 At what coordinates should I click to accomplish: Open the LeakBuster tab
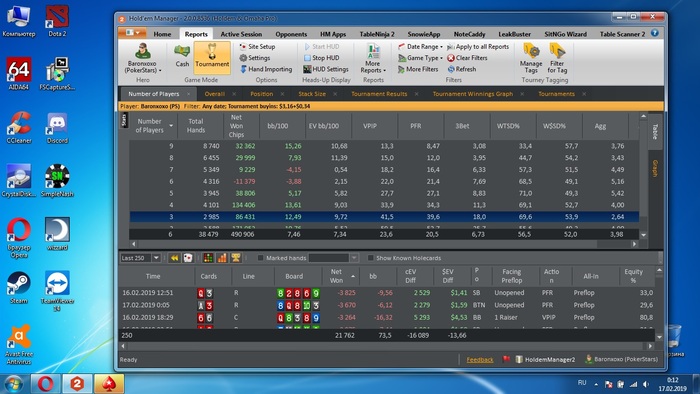click(514, 34)
